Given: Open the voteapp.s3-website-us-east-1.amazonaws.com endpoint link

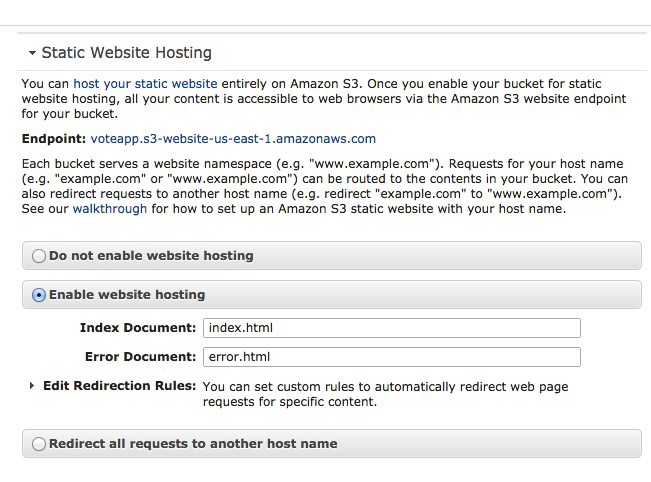Looking at the screenshot, I should [233, 139].
